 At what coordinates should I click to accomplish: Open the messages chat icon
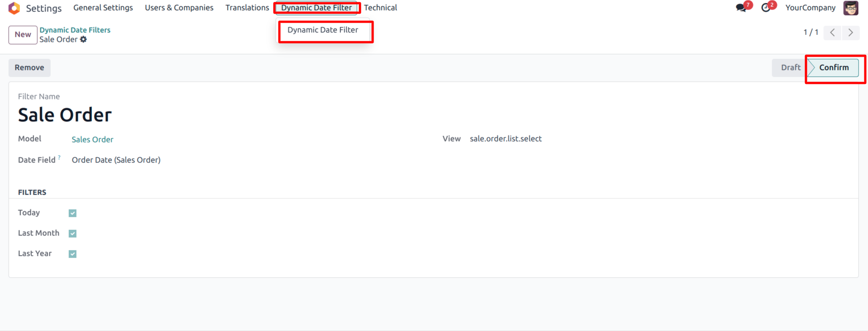click(741, 8)
